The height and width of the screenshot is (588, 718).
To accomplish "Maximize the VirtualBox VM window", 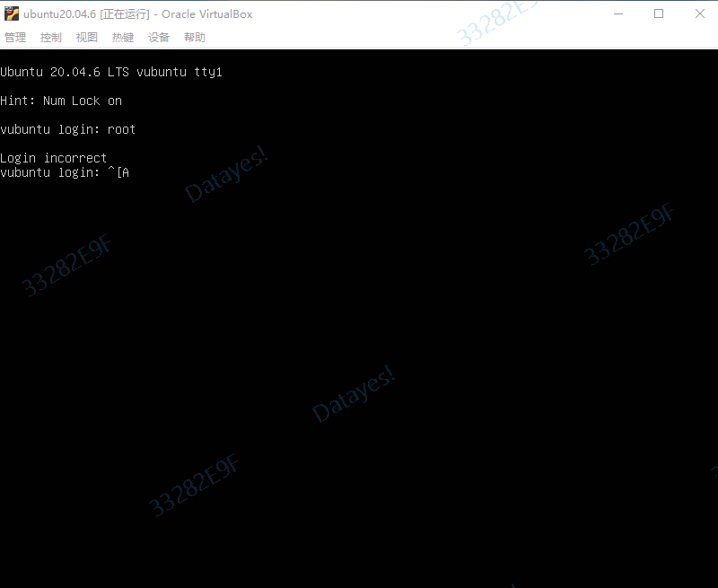I will (659, 13).
